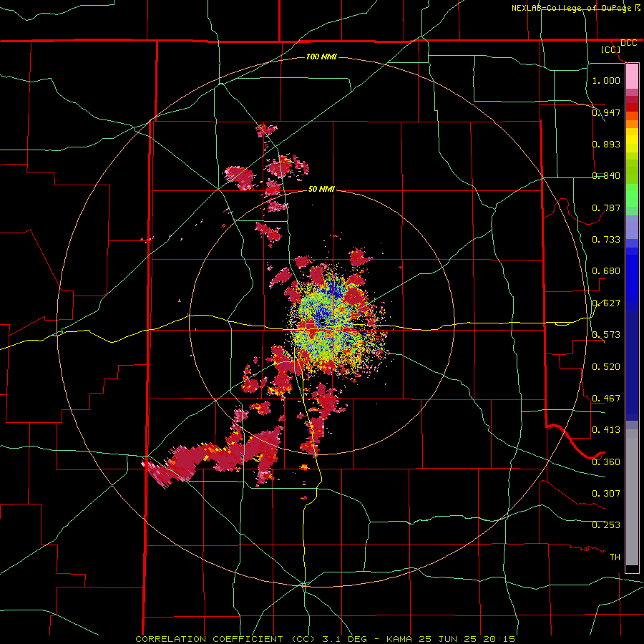Select the 1.000 legend value
The width and height of the screenshot is (644, 644).
point(606,80)
